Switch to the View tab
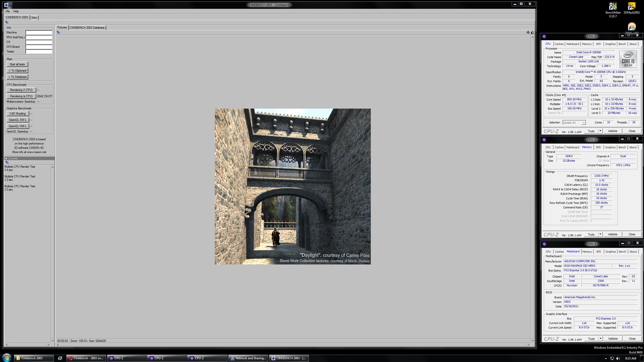Viewport: 644px width, 362px height. (34, 18)
